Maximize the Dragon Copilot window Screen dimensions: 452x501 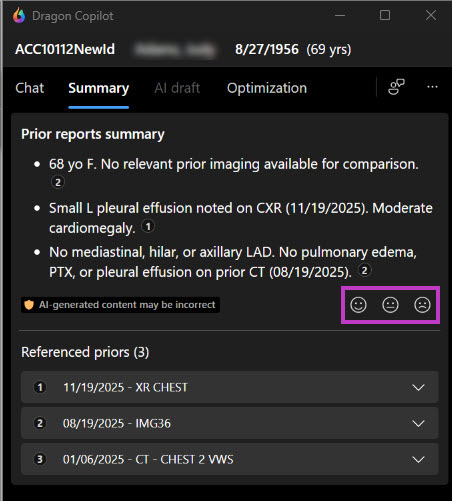[x=385, y=15]
